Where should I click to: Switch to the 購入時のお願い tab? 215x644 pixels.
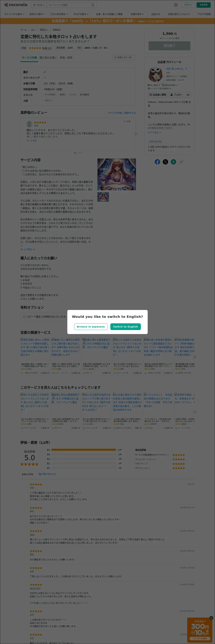click(48, 58)
